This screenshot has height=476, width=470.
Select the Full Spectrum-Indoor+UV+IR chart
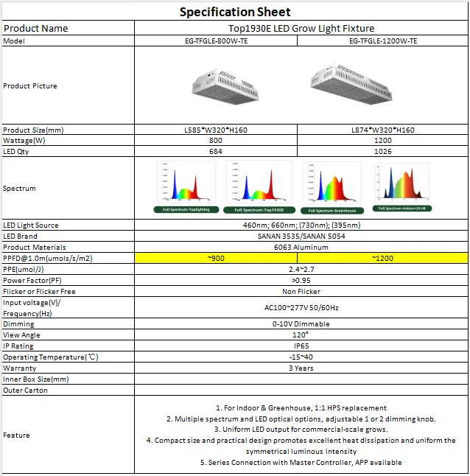click(x=403, y=187)
